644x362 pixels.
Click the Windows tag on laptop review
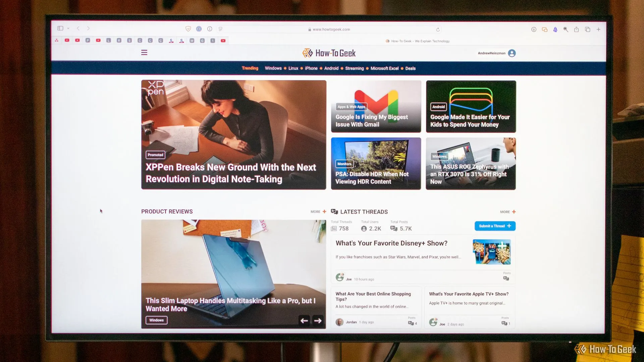156,320
